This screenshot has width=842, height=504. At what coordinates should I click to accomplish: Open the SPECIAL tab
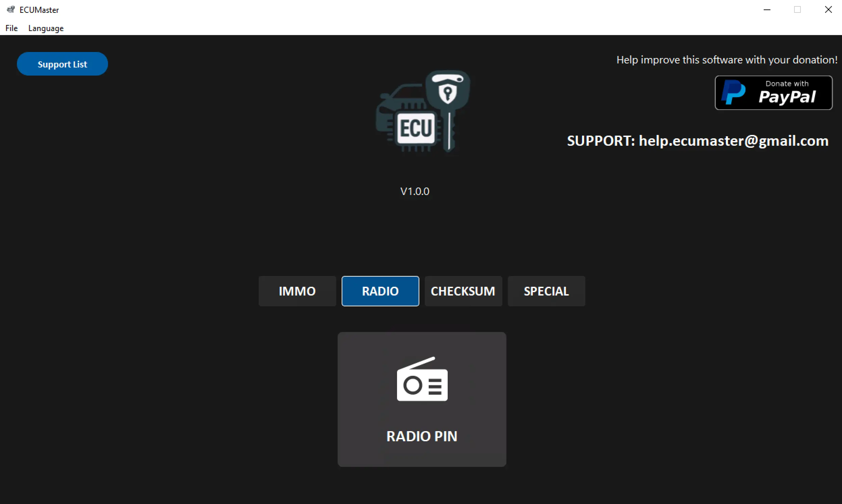pyautogui.click(x=546, y=291)
